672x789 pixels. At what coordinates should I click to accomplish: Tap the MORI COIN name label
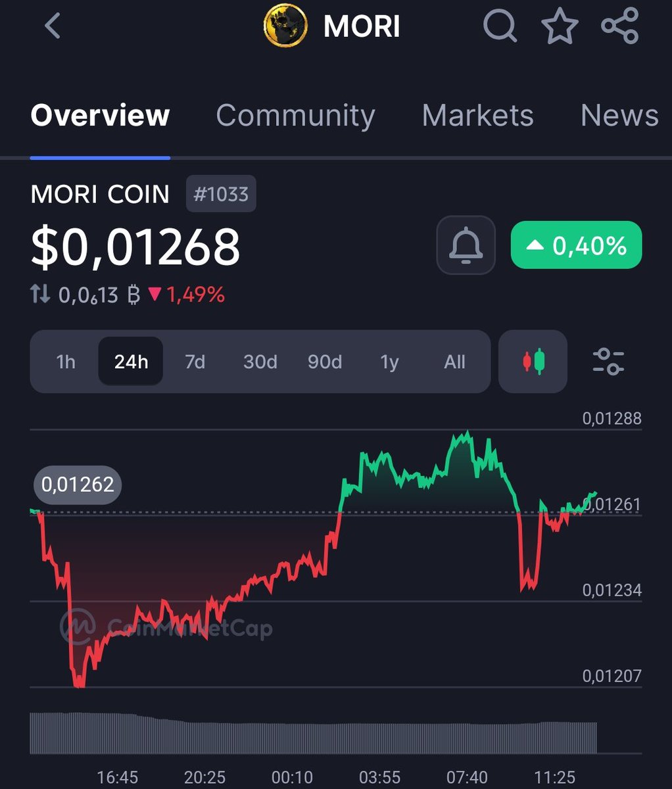click(100, 195)
